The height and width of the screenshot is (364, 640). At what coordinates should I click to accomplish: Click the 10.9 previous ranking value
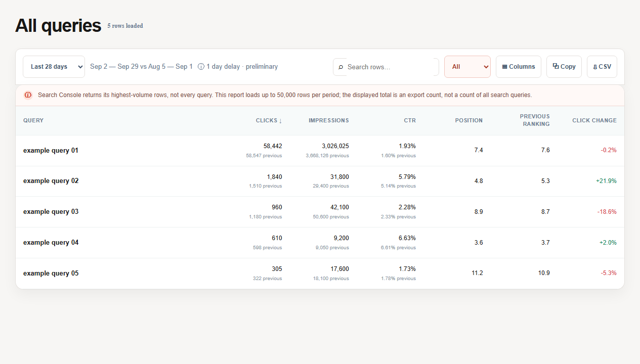click(x=544, y=273)
